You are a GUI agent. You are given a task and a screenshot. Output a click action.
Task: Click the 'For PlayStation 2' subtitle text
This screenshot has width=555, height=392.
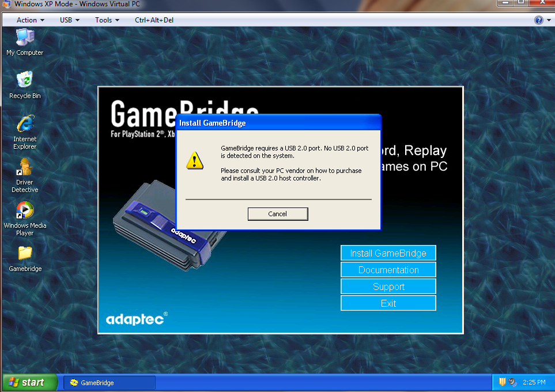tap(143, 134)
